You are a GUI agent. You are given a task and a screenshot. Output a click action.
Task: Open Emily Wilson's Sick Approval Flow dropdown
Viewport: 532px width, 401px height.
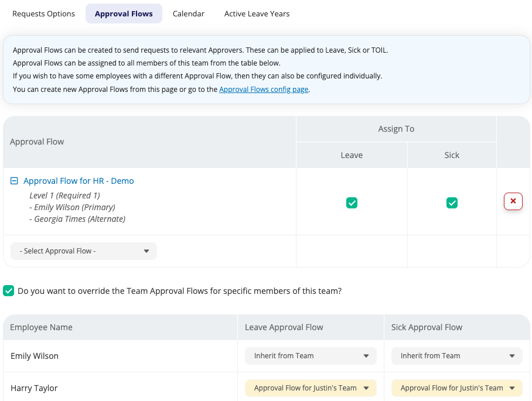point(457,356)
